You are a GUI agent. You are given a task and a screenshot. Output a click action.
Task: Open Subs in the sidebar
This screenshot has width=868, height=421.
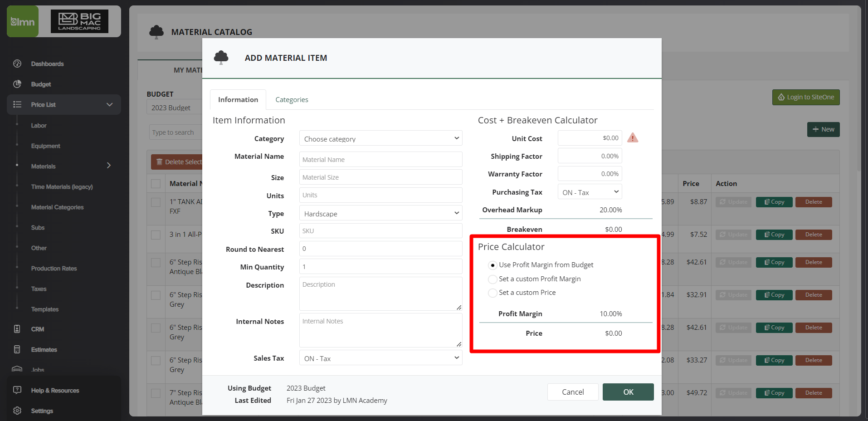click(x=38, y=227)
